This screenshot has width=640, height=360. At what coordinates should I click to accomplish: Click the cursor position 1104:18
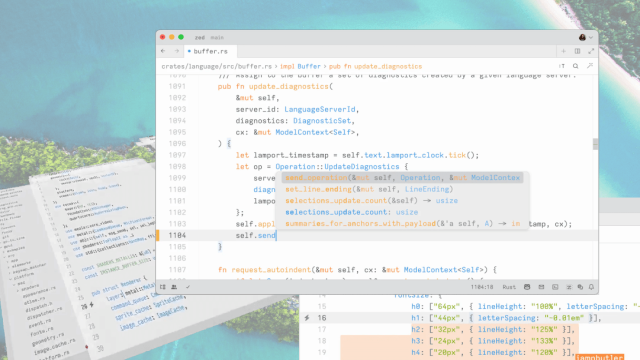pos(482,287)
